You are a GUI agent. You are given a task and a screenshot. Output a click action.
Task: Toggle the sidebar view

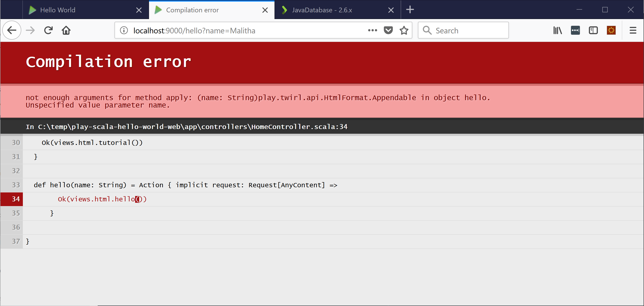pyautogui.click(x=593, y=30)
